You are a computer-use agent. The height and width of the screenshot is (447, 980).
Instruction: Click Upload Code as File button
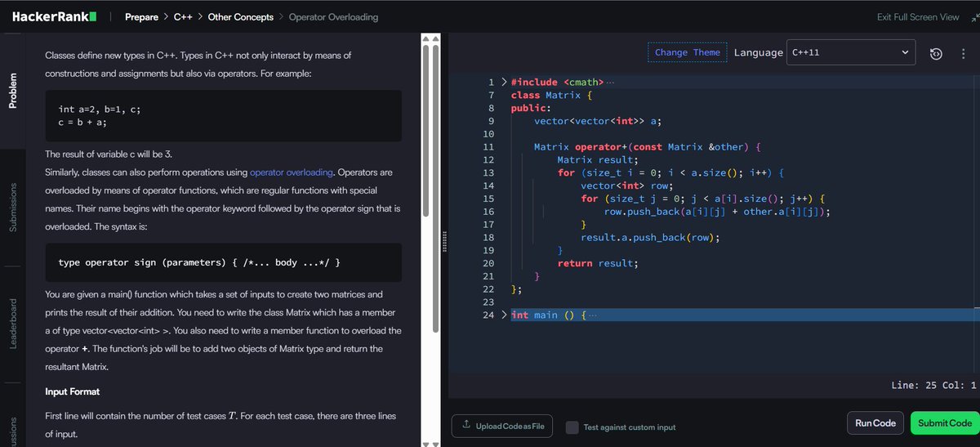coord(502,426)
